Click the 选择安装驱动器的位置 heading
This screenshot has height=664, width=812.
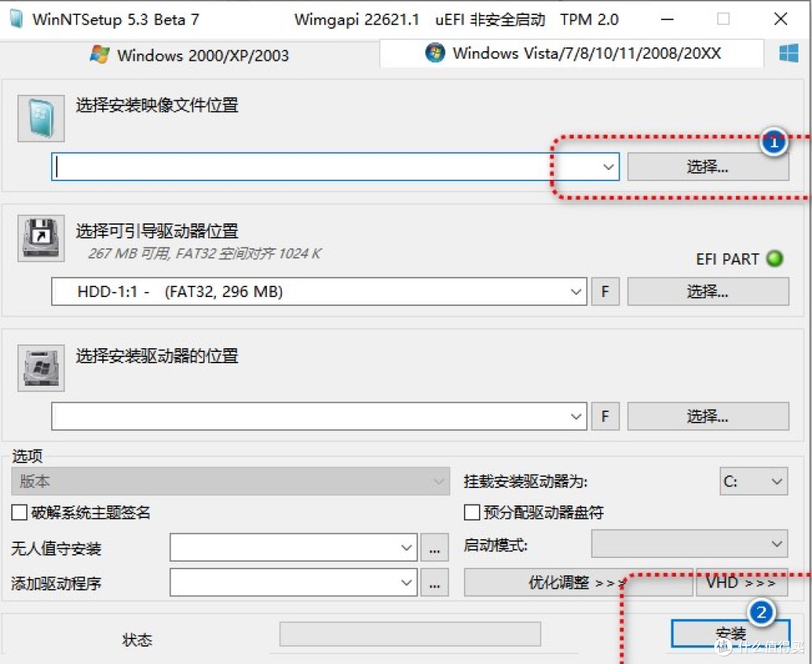(157, 356)
